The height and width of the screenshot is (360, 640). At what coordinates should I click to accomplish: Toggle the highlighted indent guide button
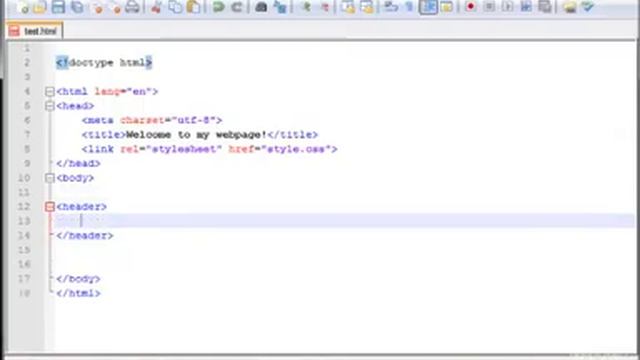coord(428,7)
